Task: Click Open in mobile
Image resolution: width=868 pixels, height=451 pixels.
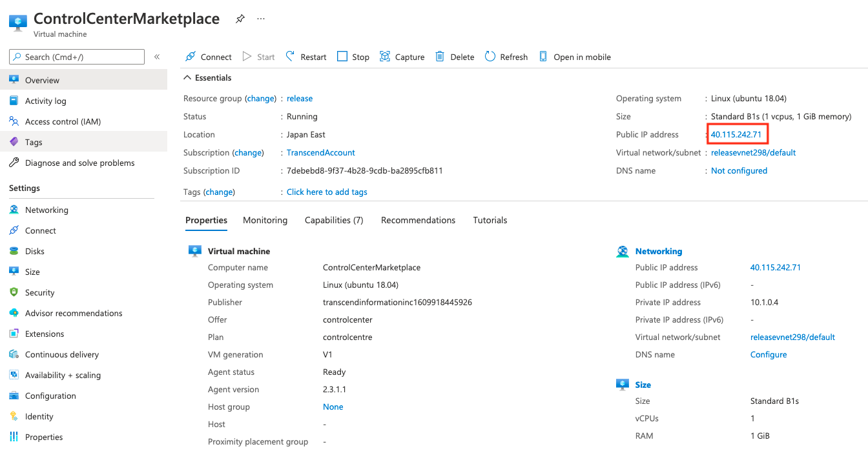Action: click(575, 57)
